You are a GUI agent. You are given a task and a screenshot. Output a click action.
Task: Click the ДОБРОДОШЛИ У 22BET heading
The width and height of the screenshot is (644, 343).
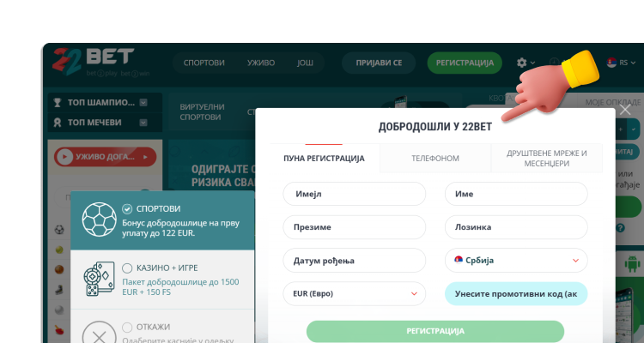pos(435,127)
